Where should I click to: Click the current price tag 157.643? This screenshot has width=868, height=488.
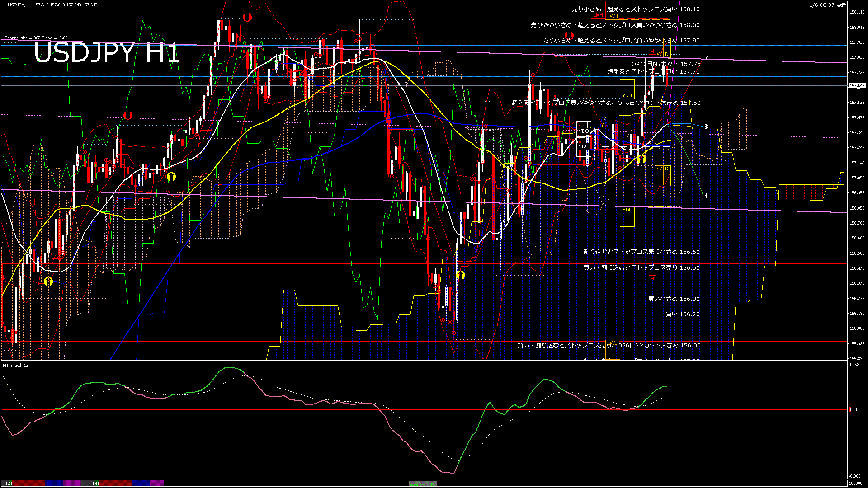[x=857, y=86]
